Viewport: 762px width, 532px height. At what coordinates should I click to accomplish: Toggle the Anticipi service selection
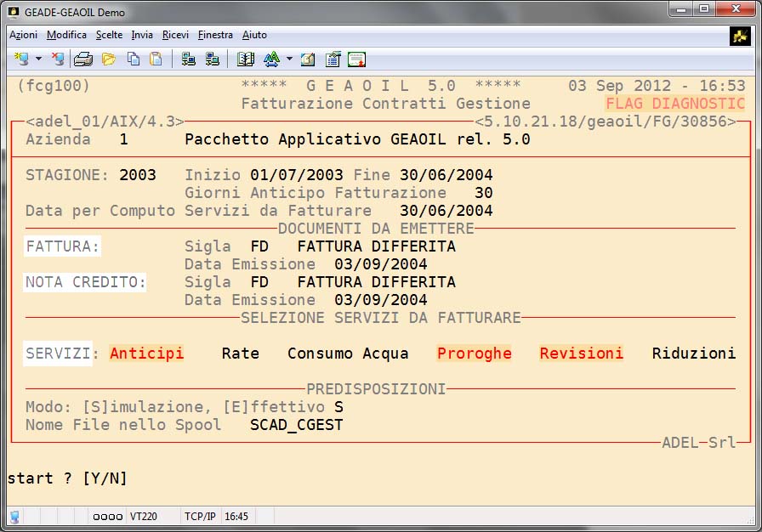point(146,354)
